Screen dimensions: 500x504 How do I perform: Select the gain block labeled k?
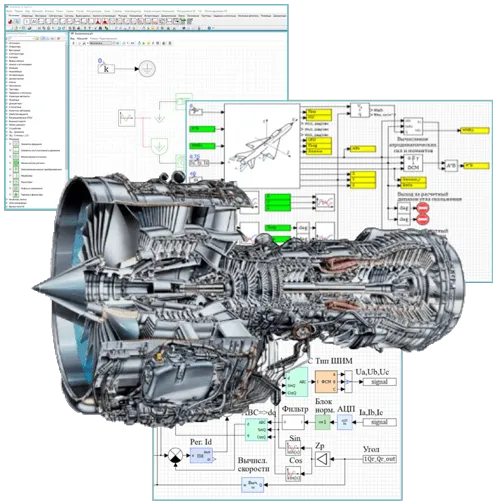coord(106,69)
